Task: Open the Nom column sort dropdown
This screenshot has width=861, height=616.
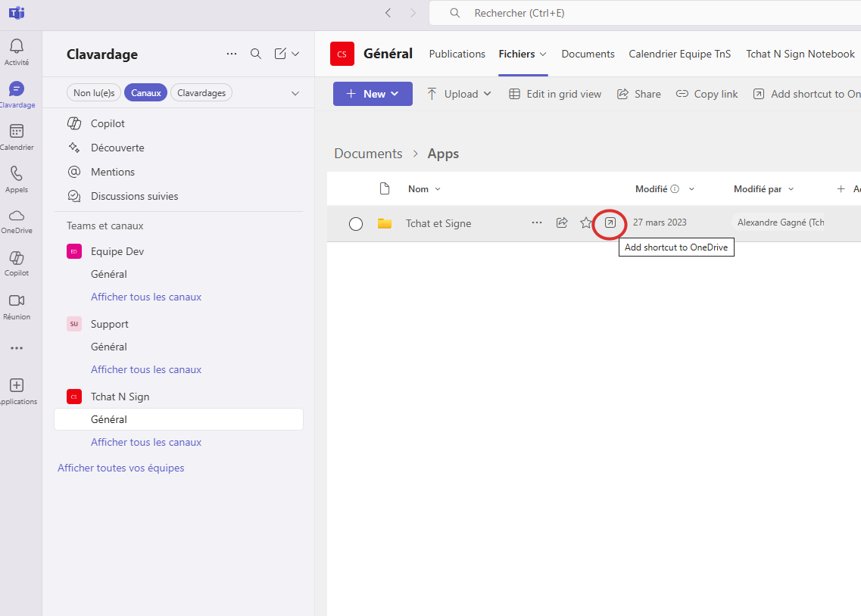Action: 425,188
